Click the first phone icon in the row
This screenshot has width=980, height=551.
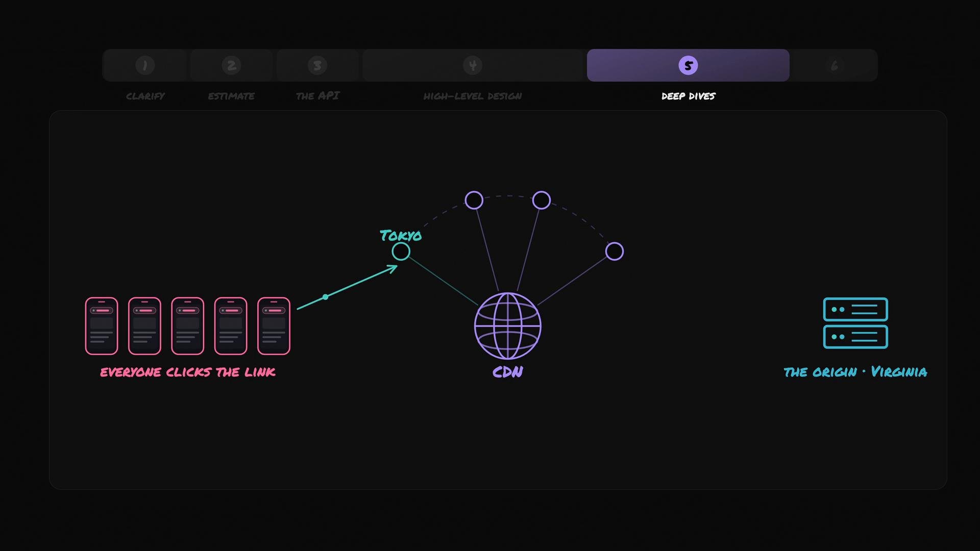pyautogui.click(x=102, y=326)
